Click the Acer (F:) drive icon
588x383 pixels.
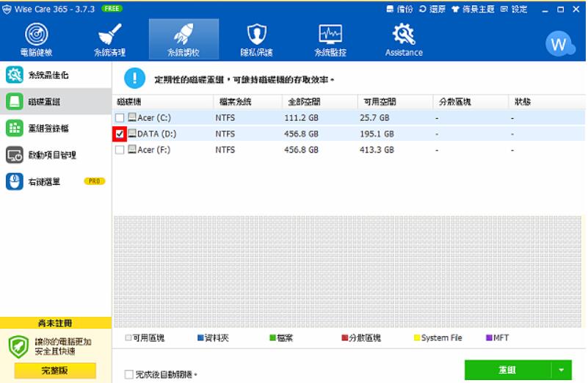point(132,149)
